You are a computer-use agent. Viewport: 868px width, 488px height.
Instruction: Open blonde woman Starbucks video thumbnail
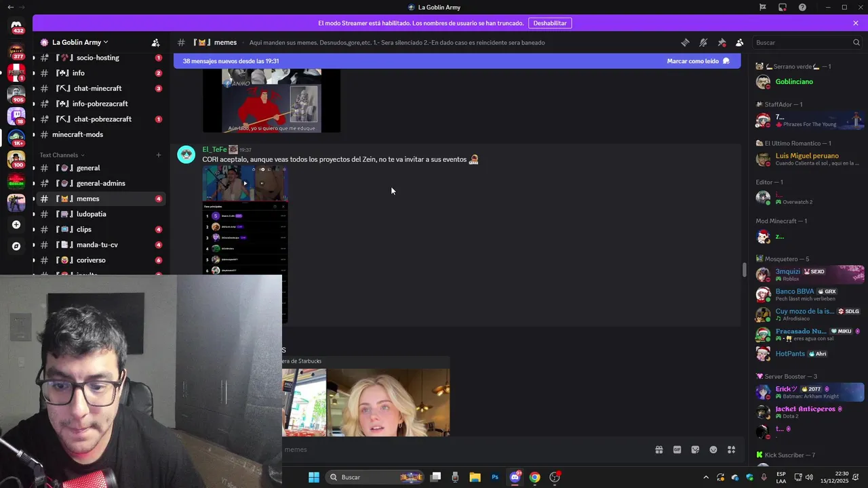tap(388, 402)
